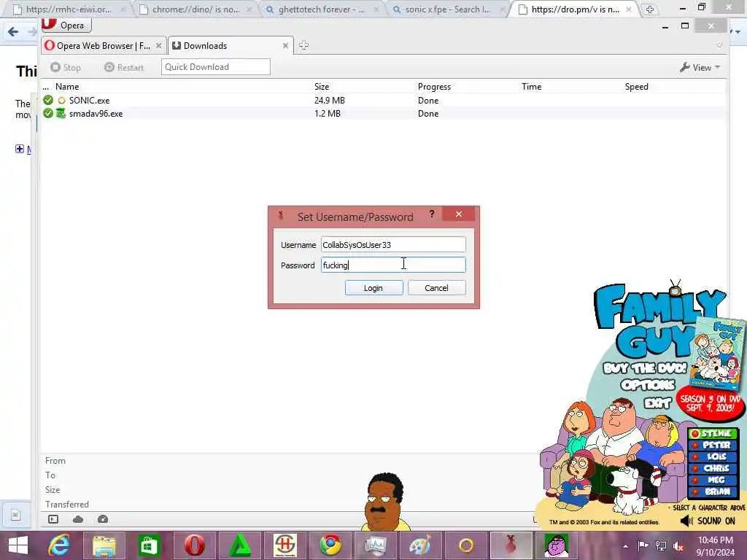The height and width of the screenshot is (560, 747).
Task: Select the smadav96.exe download row
Action: 384,113
